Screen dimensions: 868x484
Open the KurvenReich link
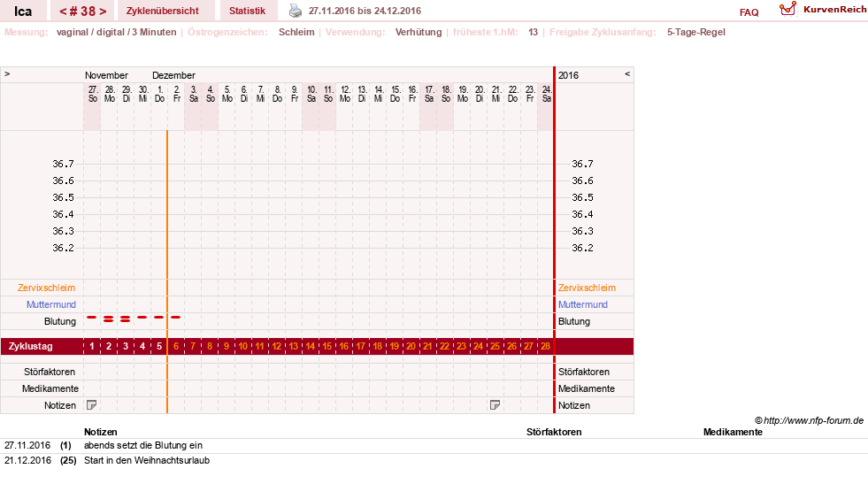coord(834,10)
